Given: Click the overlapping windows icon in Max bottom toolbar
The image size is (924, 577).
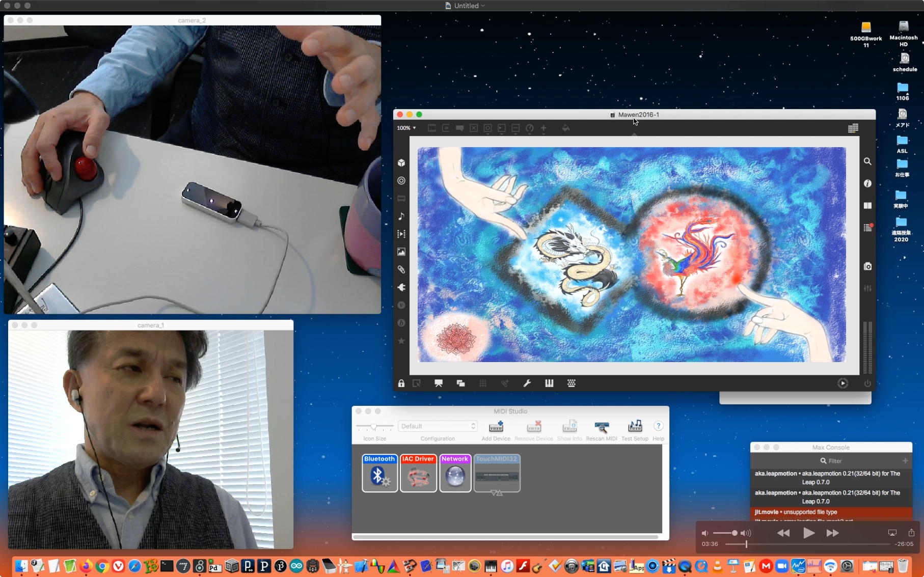Looking at the screenshot, I should pos(460,383).
